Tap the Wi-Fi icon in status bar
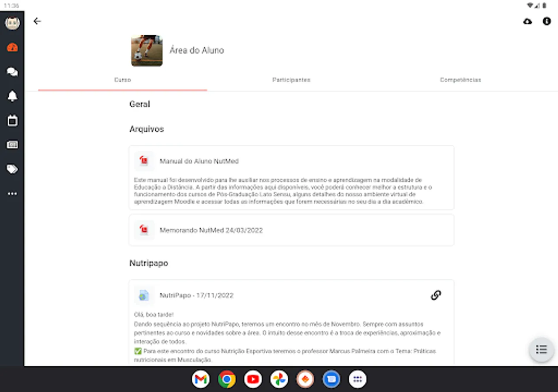The height and width of the screenshot is (392, 558). (530, 6)
